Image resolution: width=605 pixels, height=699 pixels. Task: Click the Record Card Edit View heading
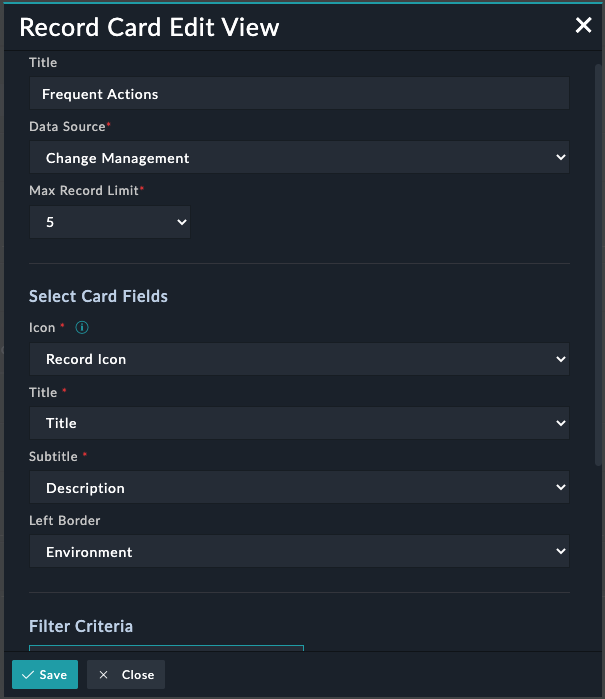[150, 27]
